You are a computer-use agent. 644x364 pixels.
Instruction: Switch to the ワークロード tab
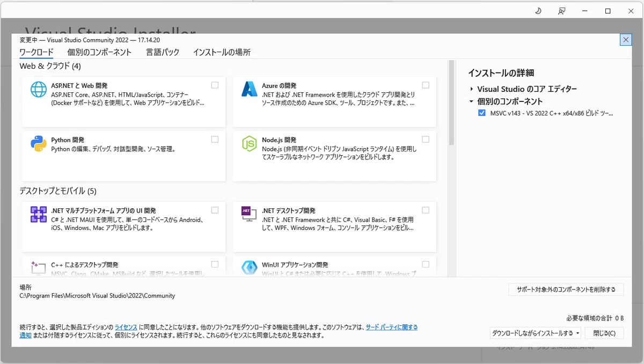point(36,52)
